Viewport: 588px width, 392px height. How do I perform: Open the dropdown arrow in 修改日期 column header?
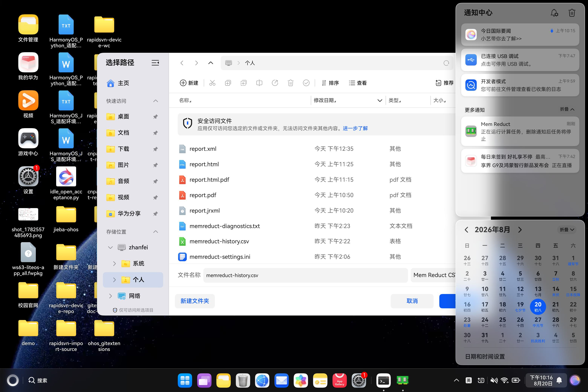tap(380, 100)
